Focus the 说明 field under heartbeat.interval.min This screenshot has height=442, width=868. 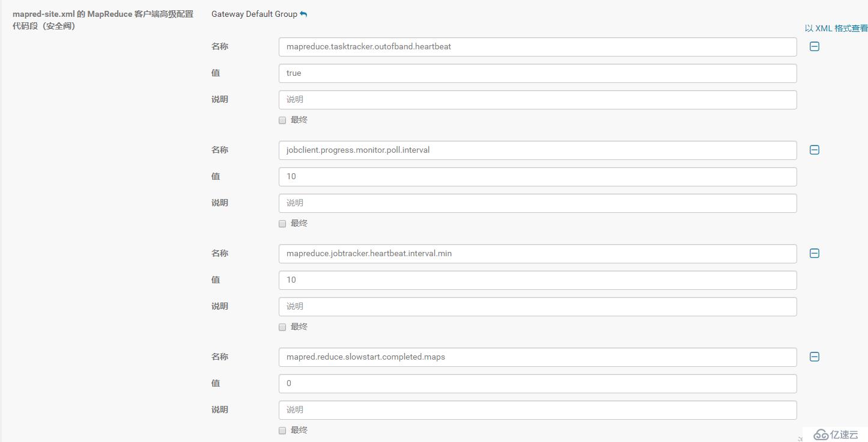pyautogui.click(x=538, y=307)
